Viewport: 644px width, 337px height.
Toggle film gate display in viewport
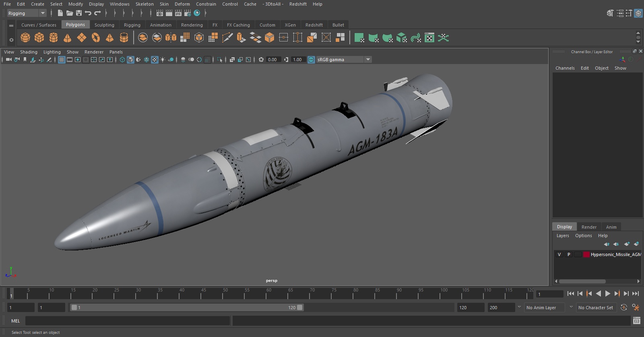(x=70, y=60)
